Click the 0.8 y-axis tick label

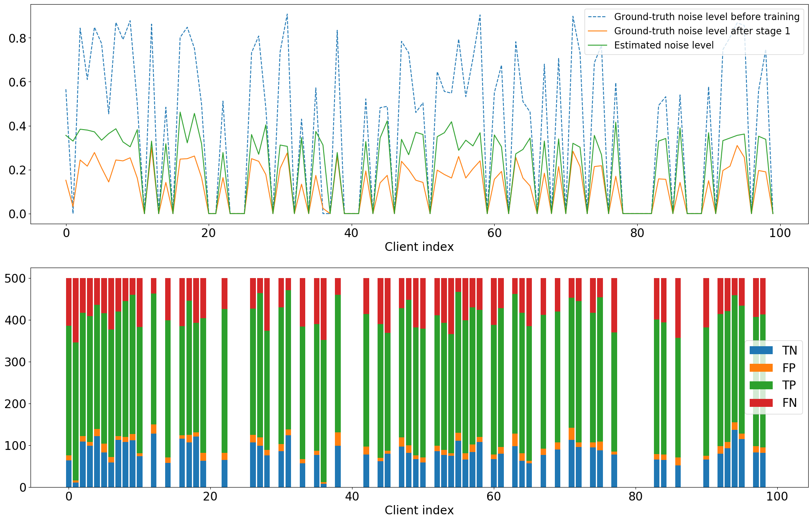pyautogui.click(x=17, y=38)
